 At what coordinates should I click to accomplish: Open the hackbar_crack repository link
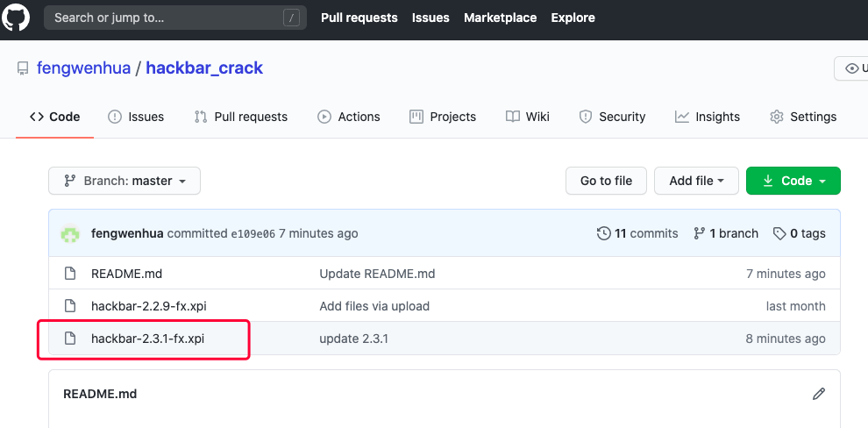tap(204, 68)
